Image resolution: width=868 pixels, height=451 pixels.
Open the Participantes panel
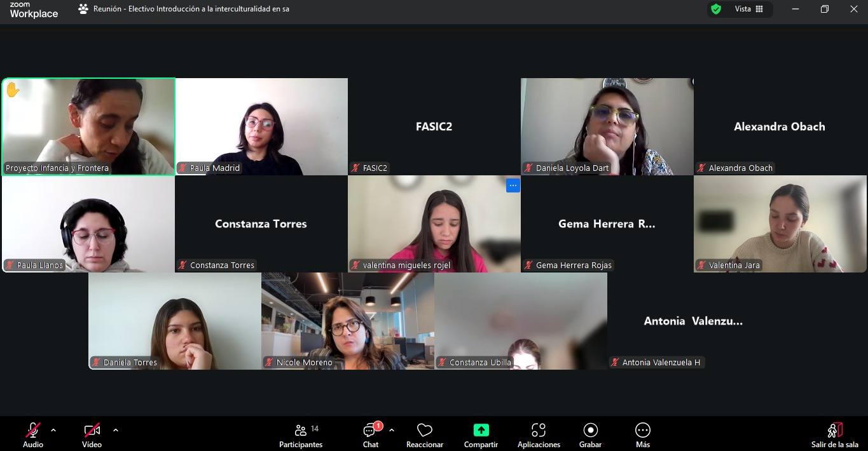click(x=301, y=434)
